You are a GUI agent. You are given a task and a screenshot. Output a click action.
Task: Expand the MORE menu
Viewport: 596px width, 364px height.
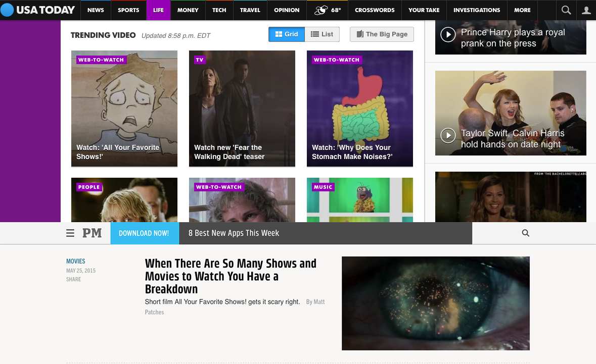pyautogui.click(x=522, y=10)
